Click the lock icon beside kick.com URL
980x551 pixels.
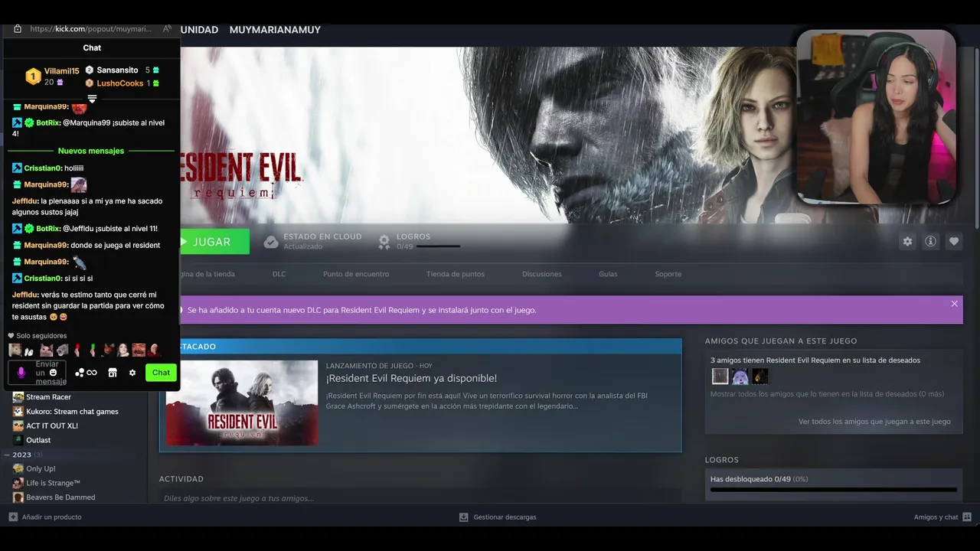(18, 29)
